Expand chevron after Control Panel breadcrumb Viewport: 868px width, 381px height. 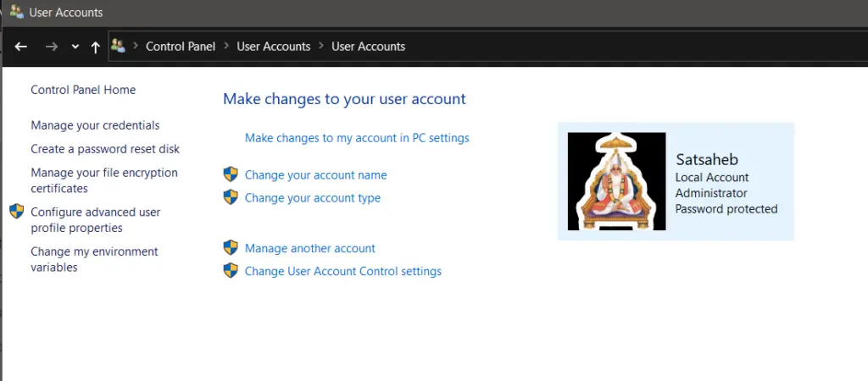226,47
